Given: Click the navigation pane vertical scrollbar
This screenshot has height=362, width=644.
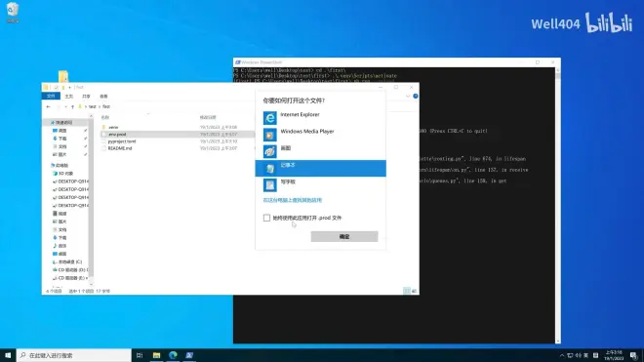Looking at the screenshot, I should tap(91, 197).
